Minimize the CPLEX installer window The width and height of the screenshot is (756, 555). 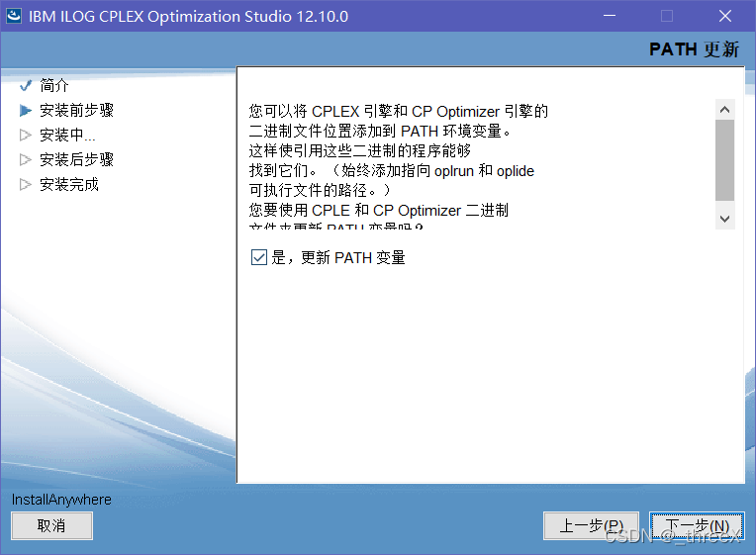610,16
